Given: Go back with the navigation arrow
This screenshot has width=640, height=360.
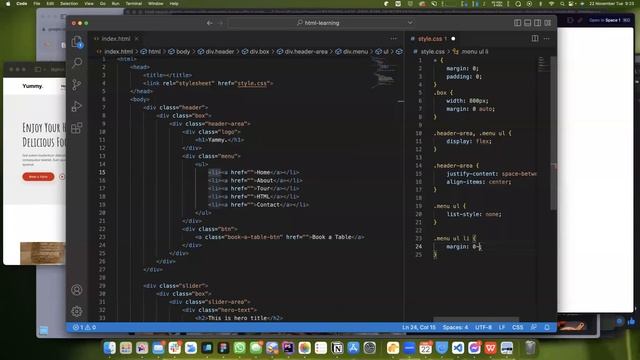Looking at the screenshot, I should 209,23.
